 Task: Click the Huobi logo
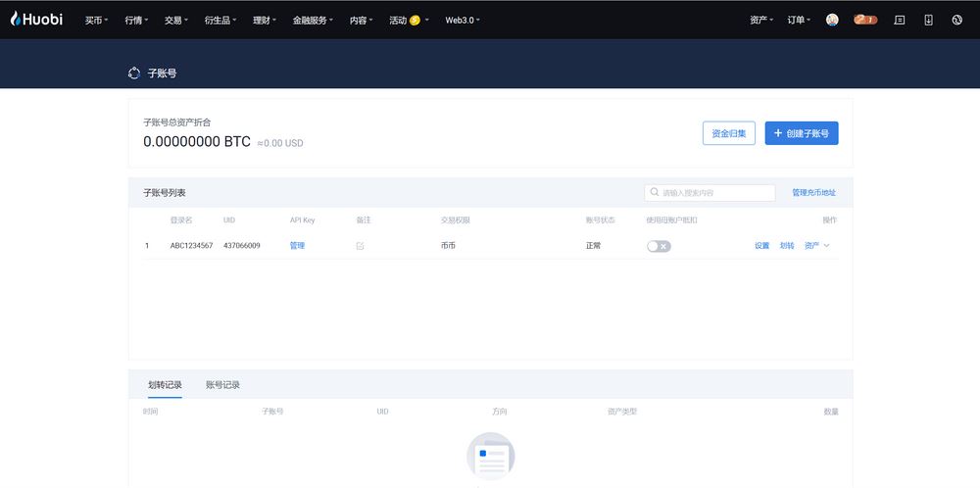pyautogui.click(x=36, y=19)
